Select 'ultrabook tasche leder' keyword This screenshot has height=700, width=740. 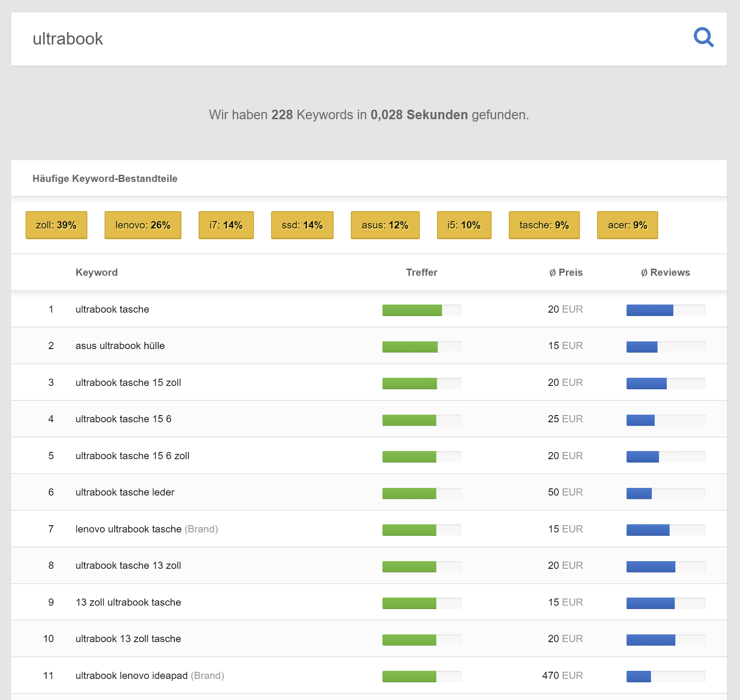pyautogui.click(x=125, y=492)
